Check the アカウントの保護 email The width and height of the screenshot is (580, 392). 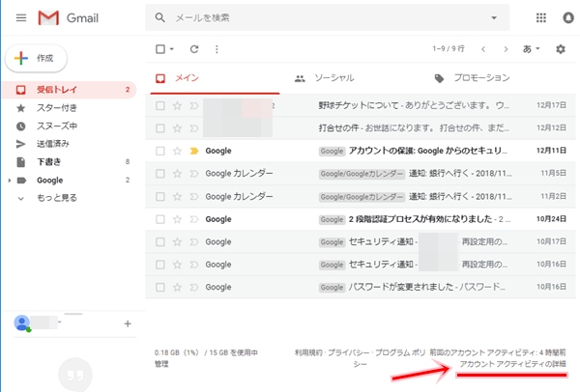click(x=160, y=151)
